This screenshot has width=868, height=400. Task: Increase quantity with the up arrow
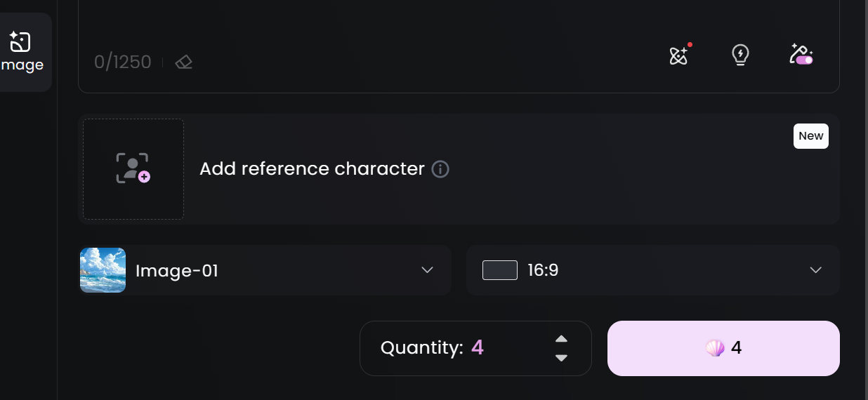tap(561, 339)
